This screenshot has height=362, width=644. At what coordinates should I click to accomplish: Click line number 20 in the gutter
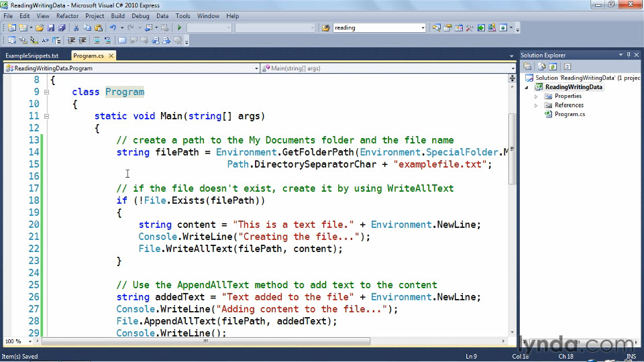point(34,225)
